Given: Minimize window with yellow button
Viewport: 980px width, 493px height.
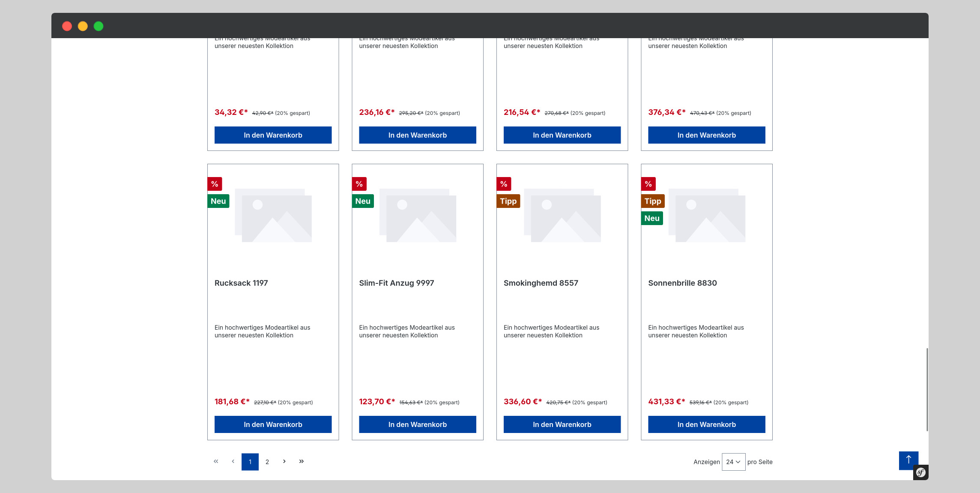Looking at the screenshot, I should coord(83,26).
